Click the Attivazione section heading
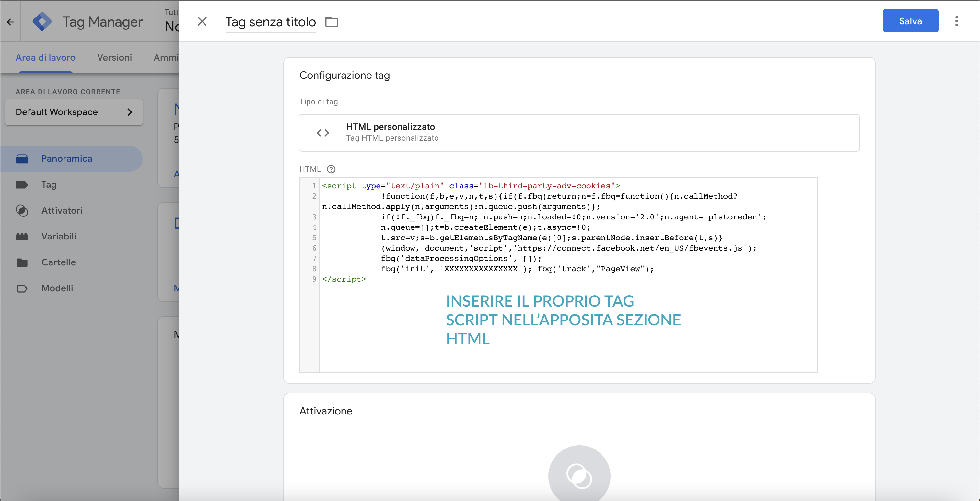The image size is (980, 501). tap(326, 411)
